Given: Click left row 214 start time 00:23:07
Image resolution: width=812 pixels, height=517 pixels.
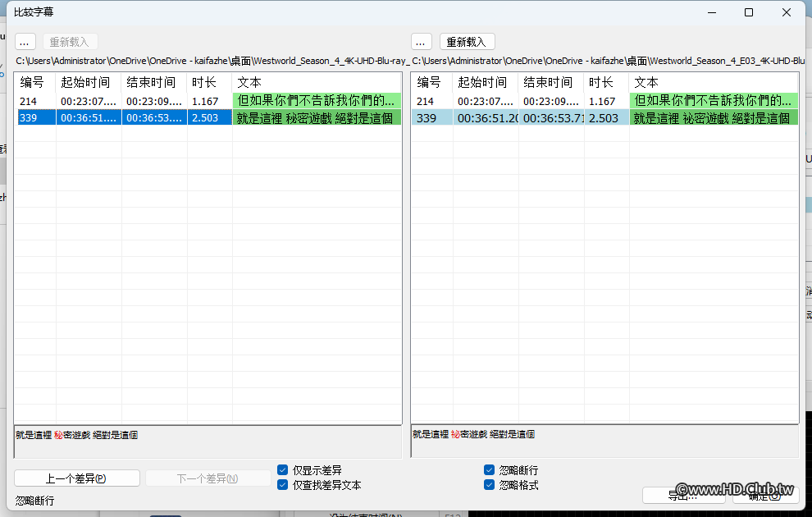Looking at the screenshot, I should click(x=89, y=101).
